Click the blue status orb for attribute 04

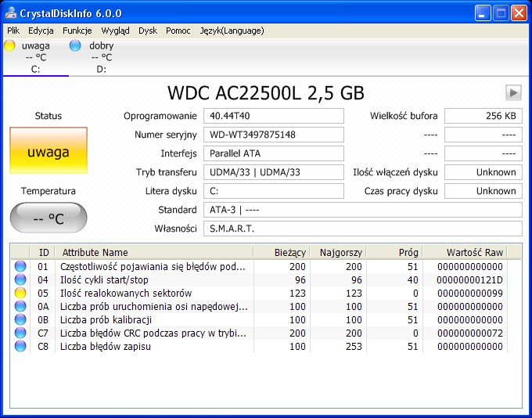20,279
